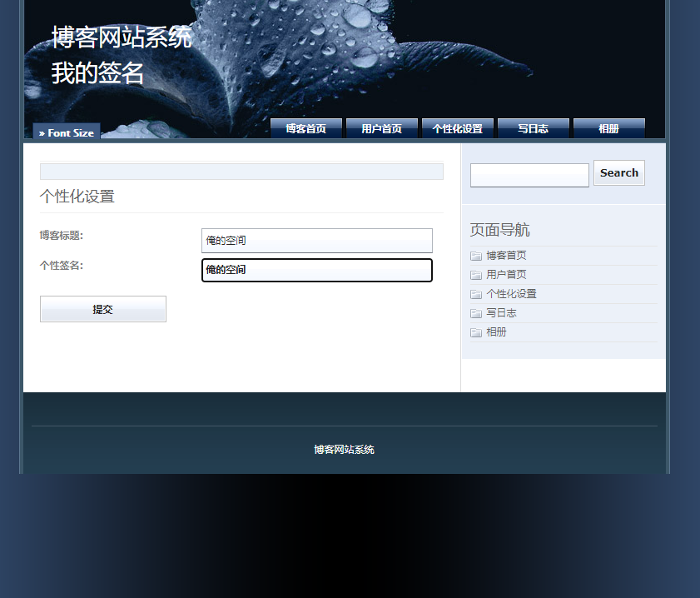The image size is (700, 598).
Task: Click the 博客标题 text input field
Action: click(x=316, y=240)
